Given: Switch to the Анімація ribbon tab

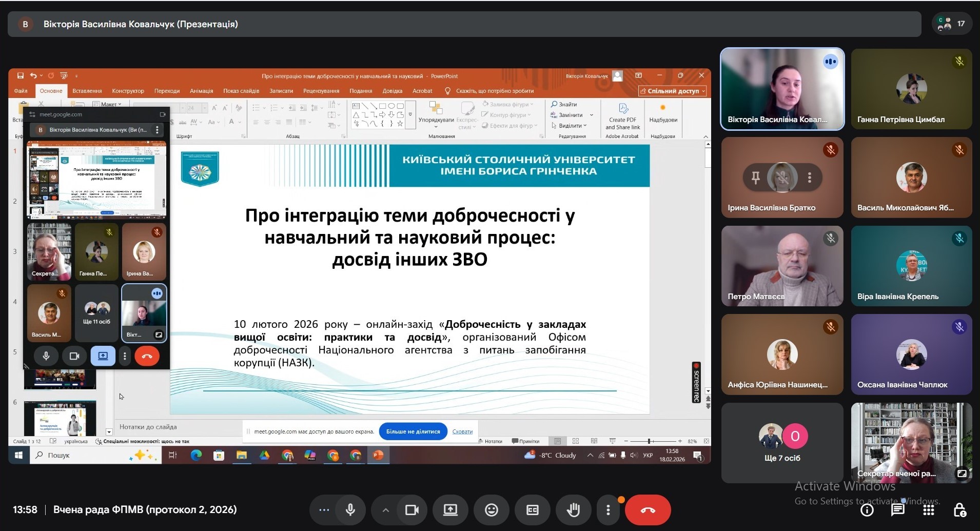Looking at the screenshot, I should click(201, 91).
